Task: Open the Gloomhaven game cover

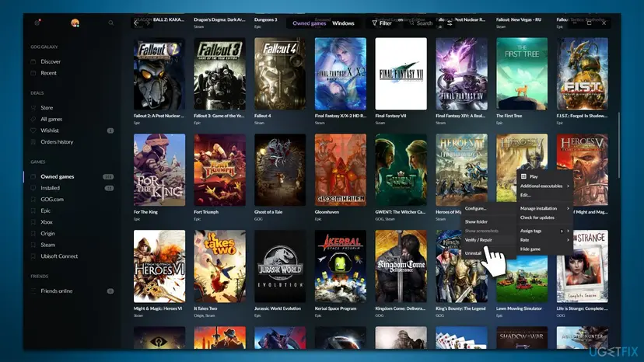Action: [x=341, y=170]
